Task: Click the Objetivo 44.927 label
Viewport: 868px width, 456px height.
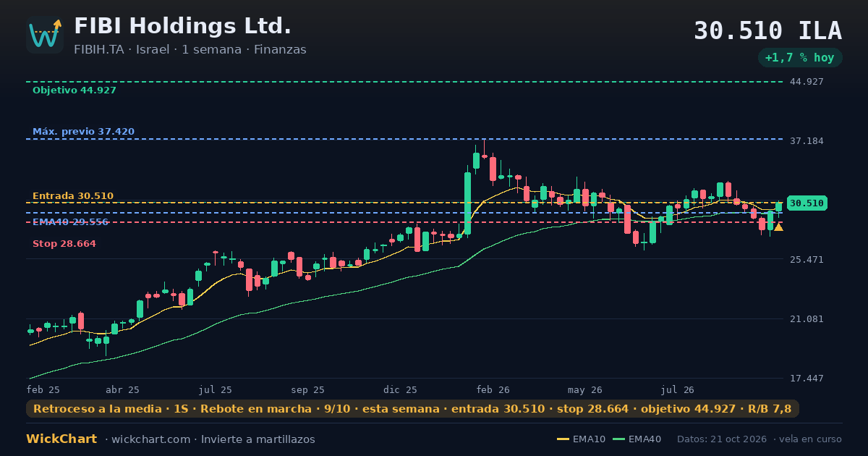Action: [x=75, y=90]
